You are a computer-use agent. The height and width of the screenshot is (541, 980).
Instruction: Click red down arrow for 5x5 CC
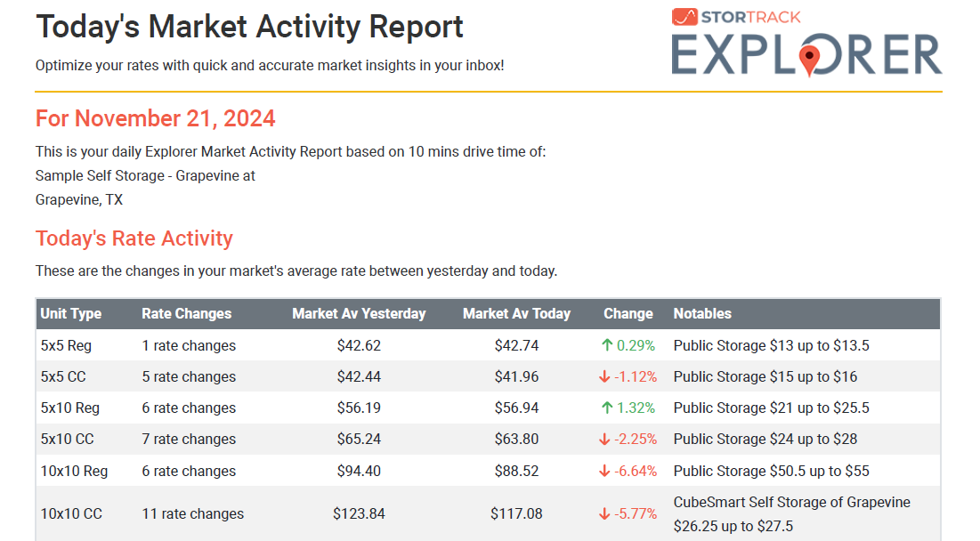[604, 377]
